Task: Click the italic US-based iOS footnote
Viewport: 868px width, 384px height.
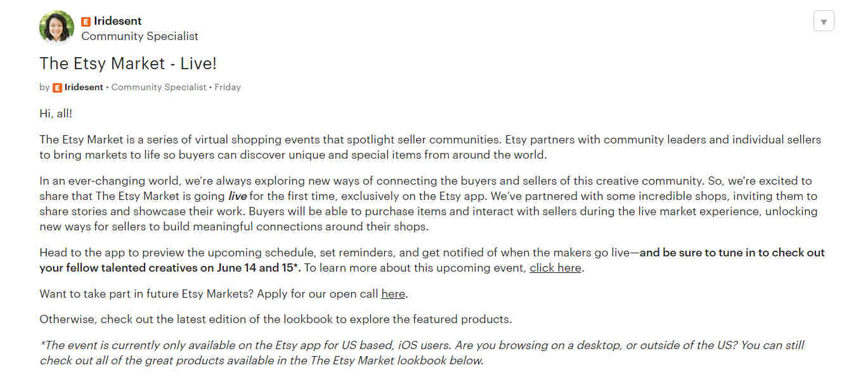Action: 422,353
